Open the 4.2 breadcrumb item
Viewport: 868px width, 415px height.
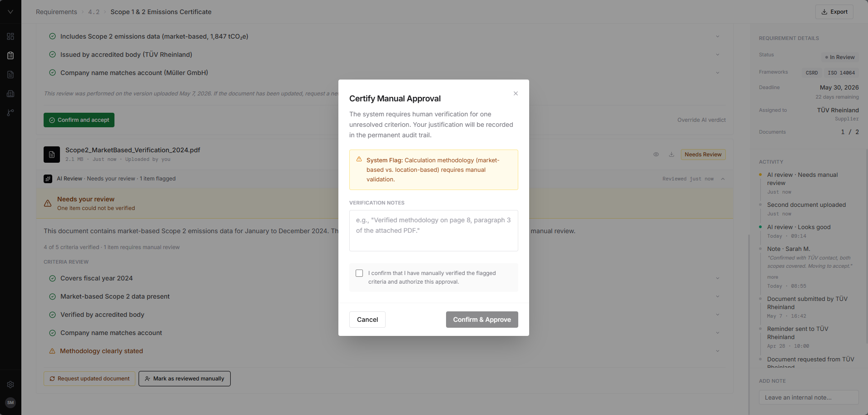(94, 12)
